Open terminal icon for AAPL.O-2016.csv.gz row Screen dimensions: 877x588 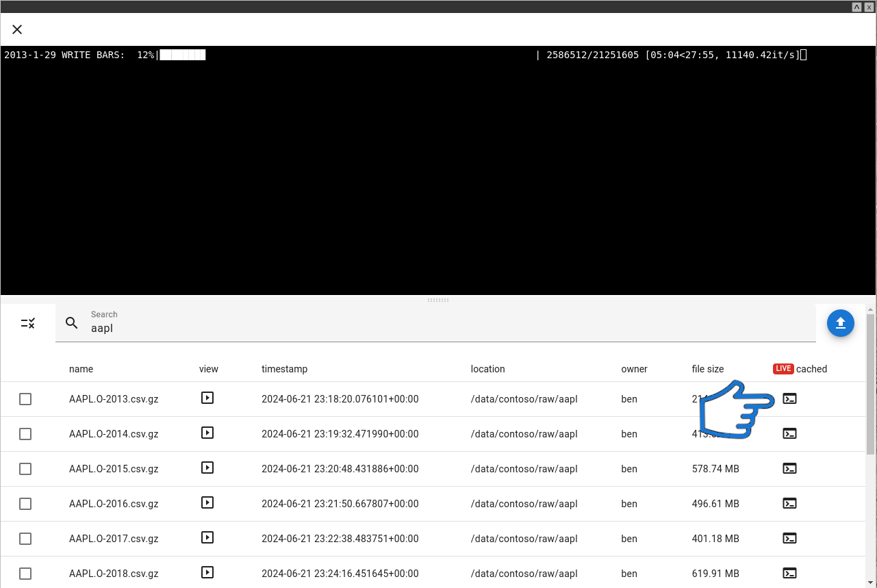[x=789, y=503]
